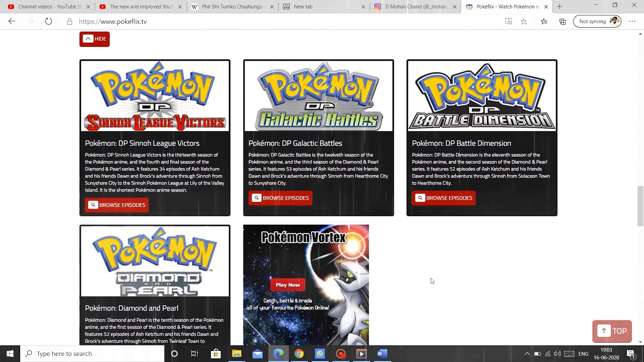644x362 pixels.
Task: Open the red circular recorder app on taskbar
Action: click(x=341, y=353)
